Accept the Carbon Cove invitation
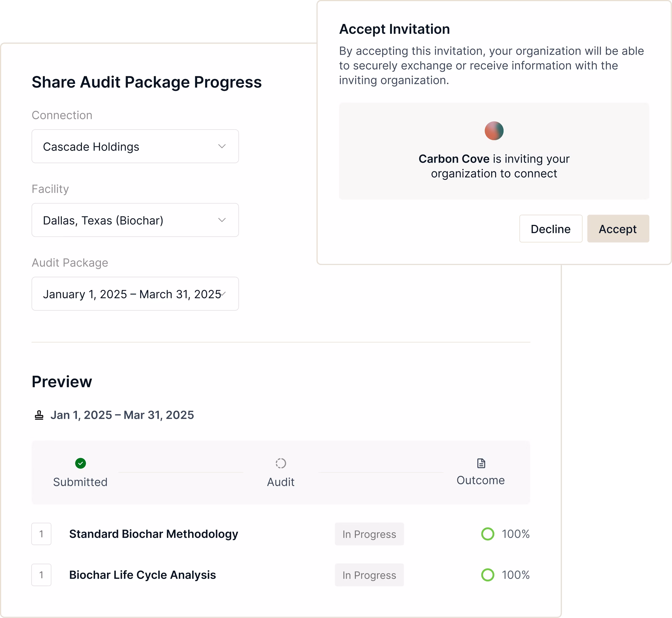672x618 pixels. click(x=618, y=229)
